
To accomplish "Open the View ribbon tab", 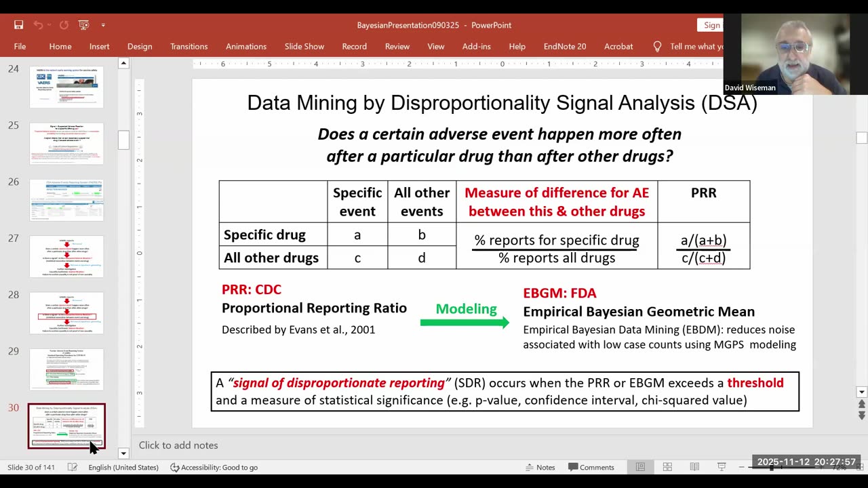I will (436, 46).
